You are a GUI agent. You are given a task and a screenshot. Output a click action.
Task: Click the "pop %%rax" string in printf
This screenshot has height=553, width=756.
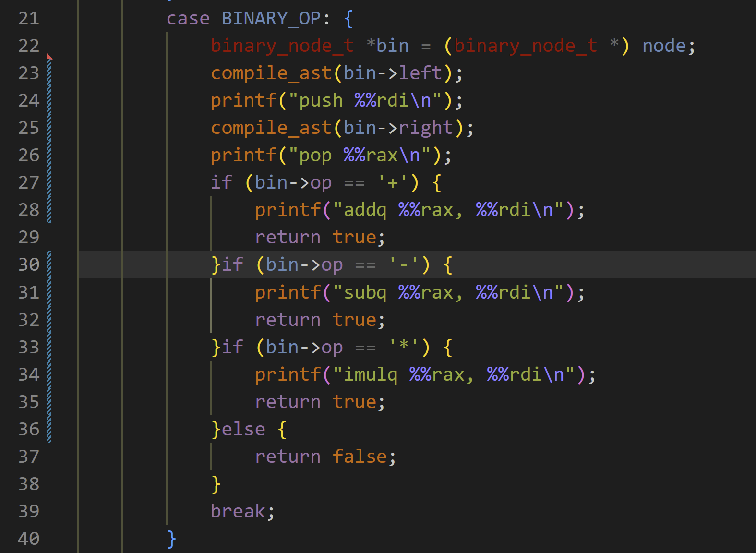click(359, 155)
